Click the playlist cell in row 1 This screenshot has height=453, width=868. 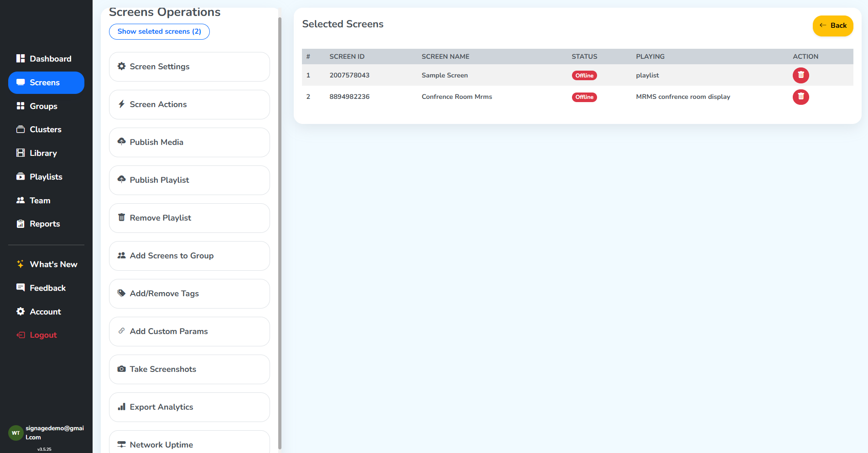(647, 75)
